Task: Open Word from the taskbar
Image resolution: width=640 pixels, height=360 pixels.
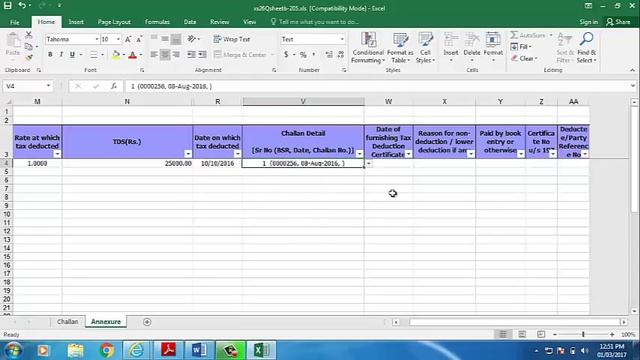Action: [199, 350]
